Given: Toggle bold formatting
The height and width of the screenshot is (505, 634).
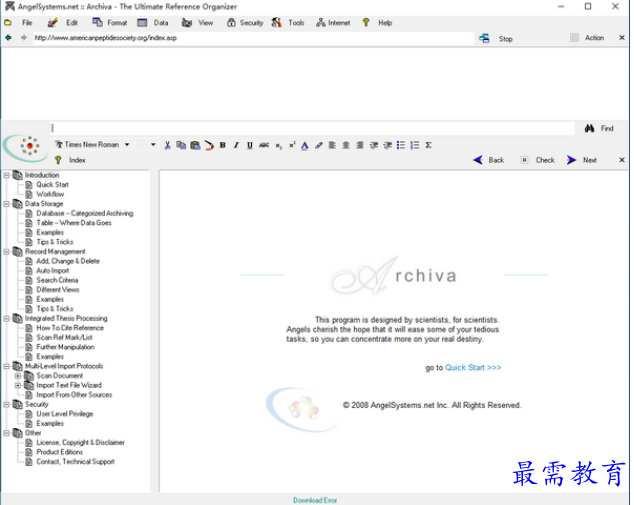Looking at the screenshot, I should (x=222, y=145).
